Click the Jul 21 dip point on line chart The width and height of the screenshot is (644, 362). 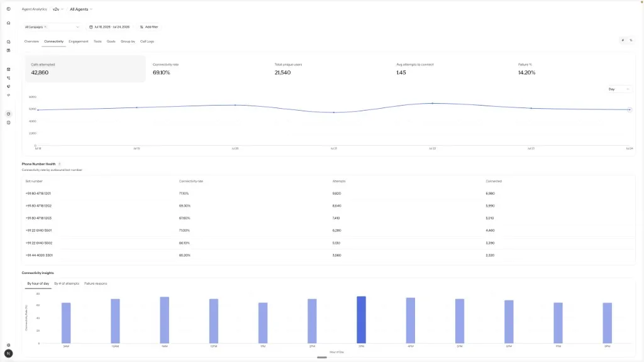(334, 112)
